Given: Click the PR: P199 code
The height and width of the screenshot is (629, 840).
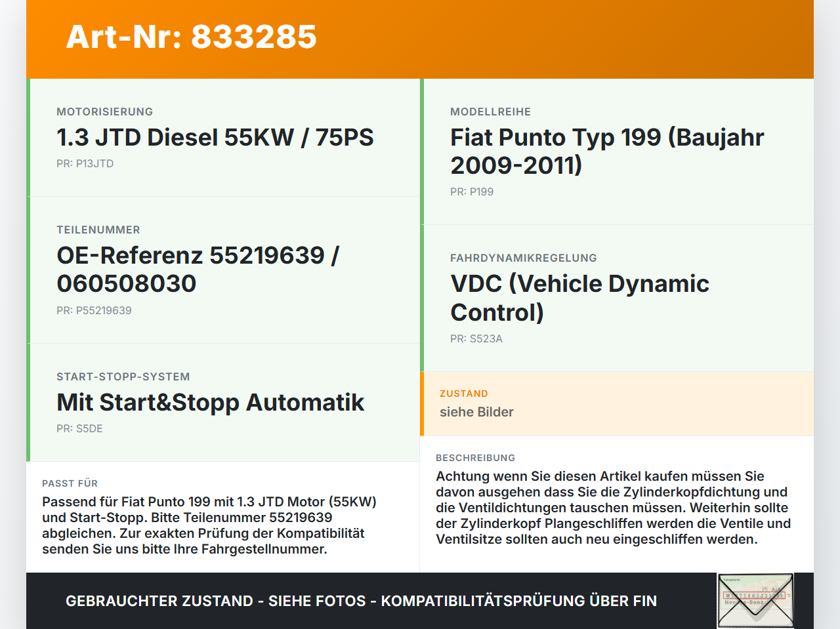Looking at the screenshot, I should (472, 192).
